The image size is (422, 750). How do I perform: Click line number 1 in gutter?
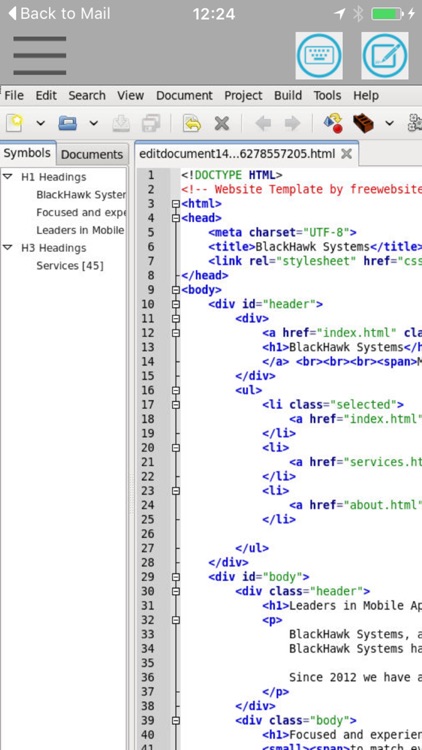151,175
